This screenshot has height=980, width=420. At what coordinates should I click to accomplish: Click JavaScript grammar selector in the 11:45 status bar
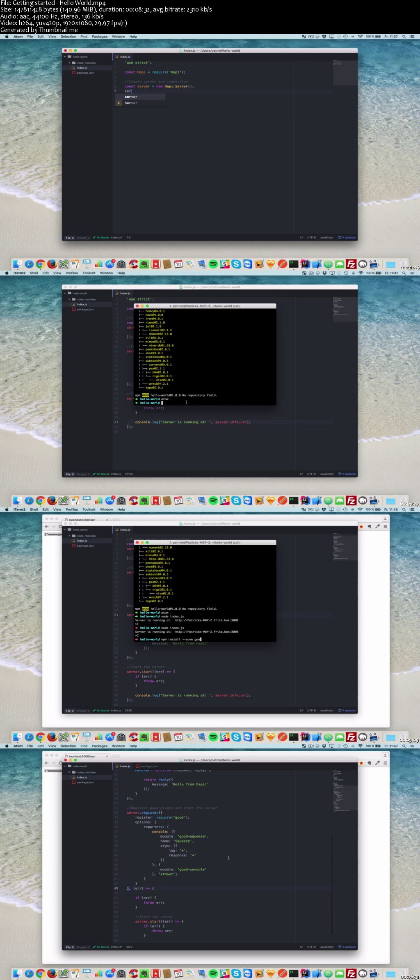pyautogui.click(x=326, y=711)
